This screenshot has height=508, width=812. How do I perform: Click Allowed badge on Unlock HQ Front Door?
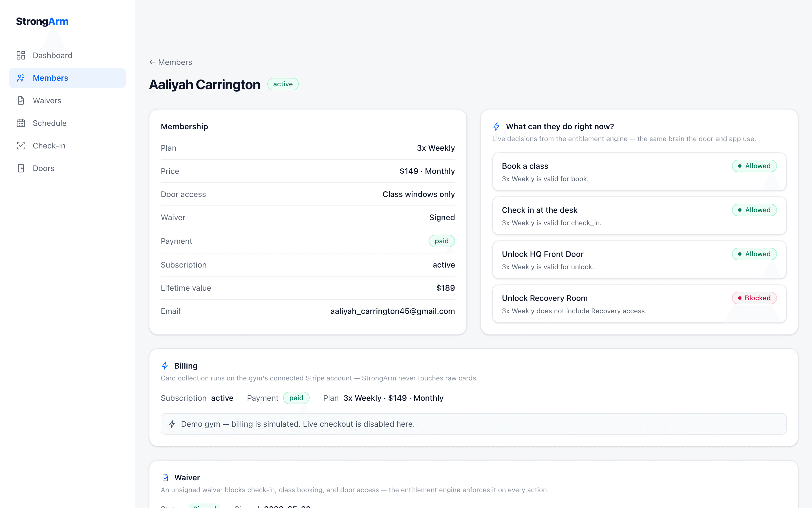coord(754,254)
